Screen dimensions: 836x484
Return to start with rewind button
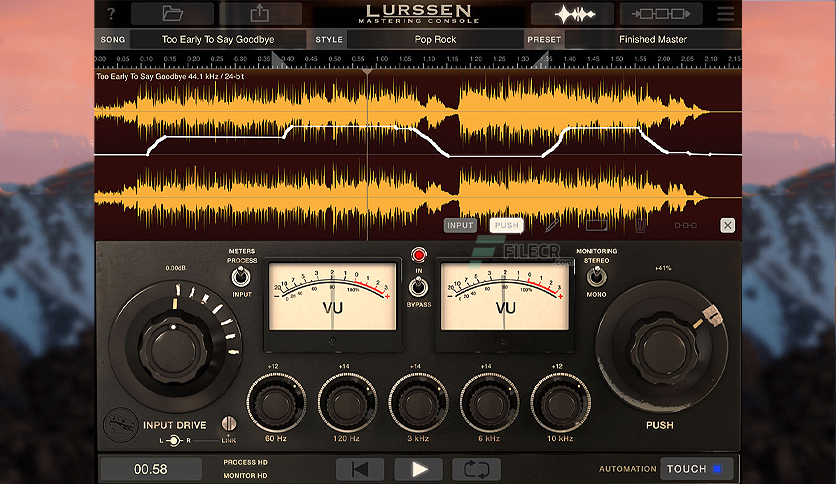360,469
